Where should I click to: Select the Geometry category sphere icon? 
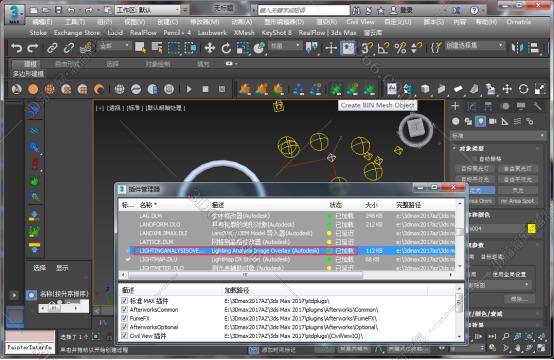tap(455, 122)
